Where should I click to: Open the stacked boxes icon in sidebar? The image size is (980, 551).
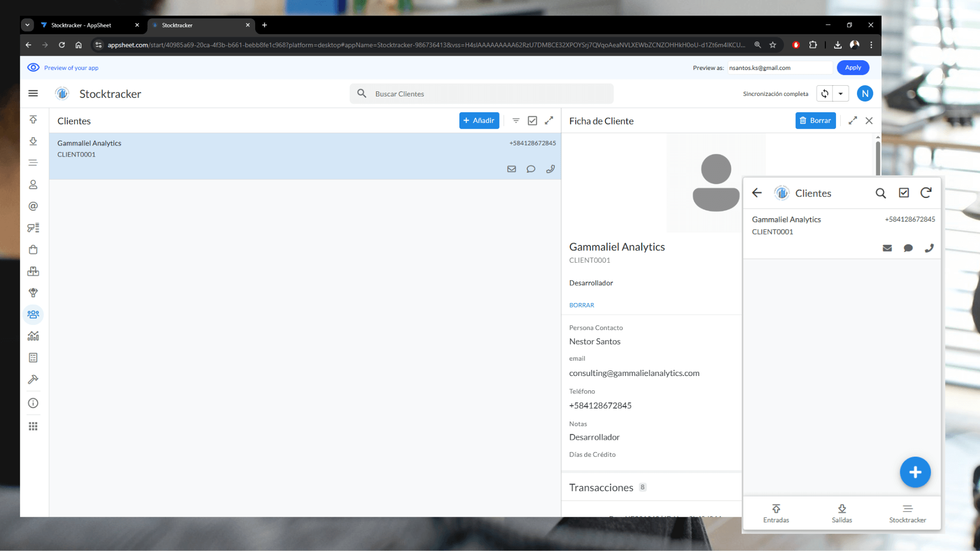(x=33, y=271)
